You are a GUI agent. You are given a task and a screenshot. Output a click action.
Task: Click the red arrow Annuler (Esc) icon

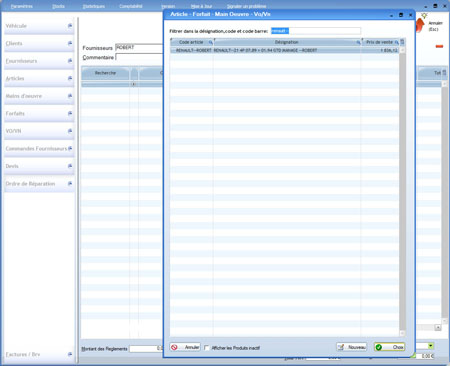point(420,25)
